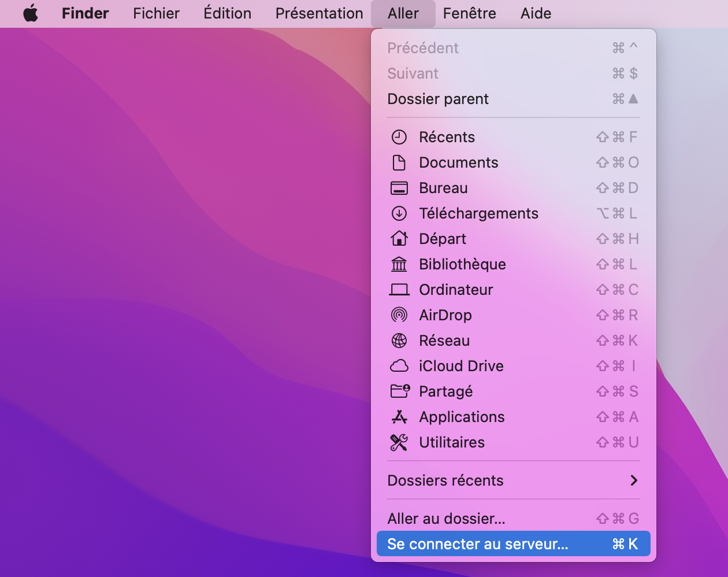Click the Récents clock icon
Screen dimensions: 728x577
point(399,137)
